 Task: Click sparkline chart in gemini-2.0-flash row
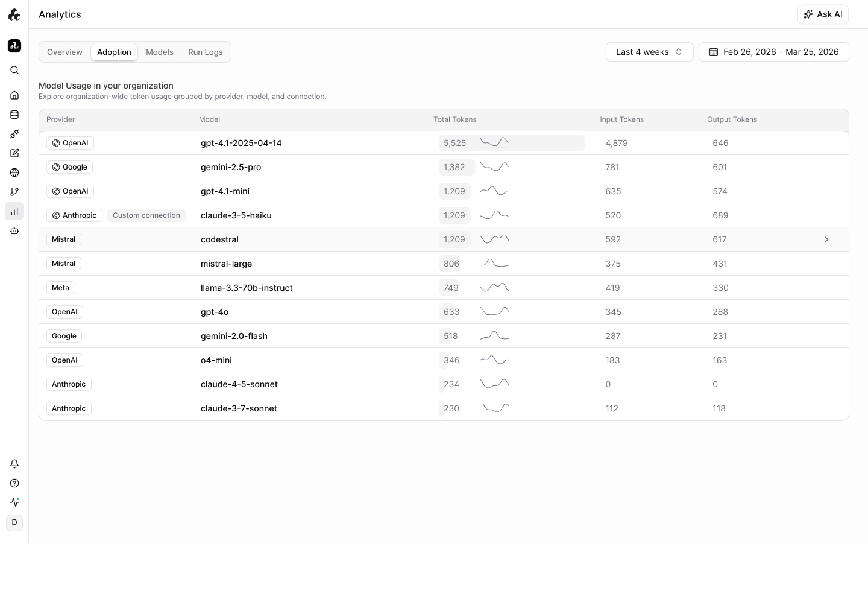(x=495, y=335)
